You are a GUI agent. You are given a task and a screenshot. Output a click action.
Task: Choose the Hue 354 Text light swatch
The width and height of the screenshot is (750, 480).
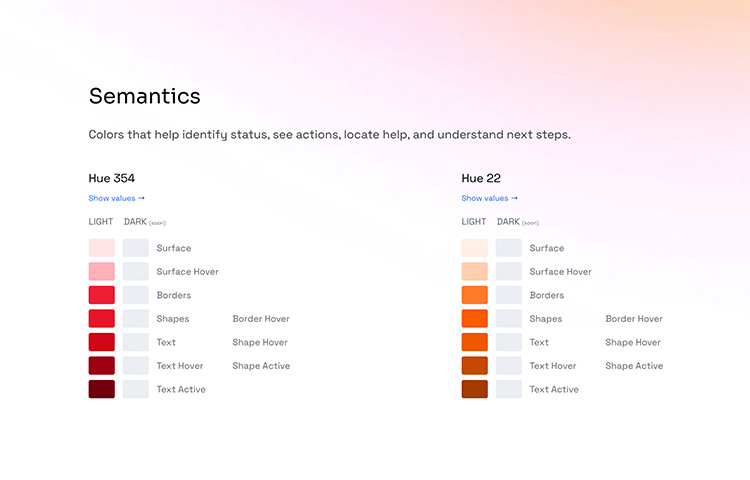(101, 342)
